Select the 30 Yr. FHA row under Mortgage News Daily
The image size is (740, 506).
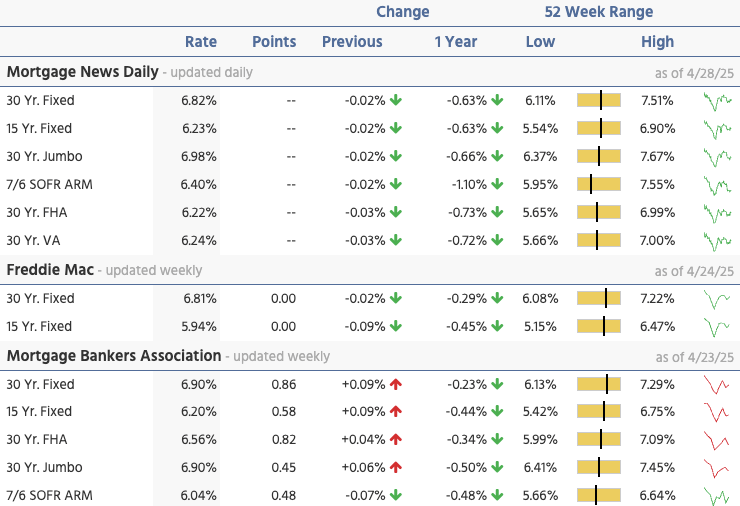click(40, 212)
